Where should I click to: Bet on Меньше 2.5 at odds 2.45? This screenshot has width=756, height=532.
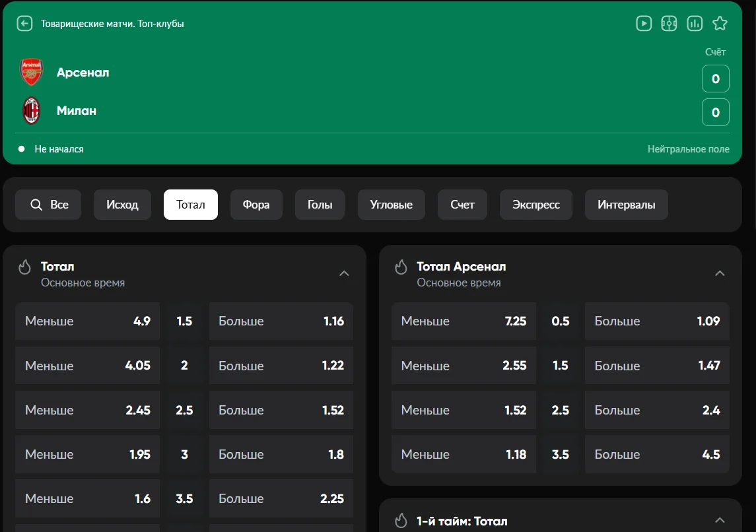coord(87,410)
